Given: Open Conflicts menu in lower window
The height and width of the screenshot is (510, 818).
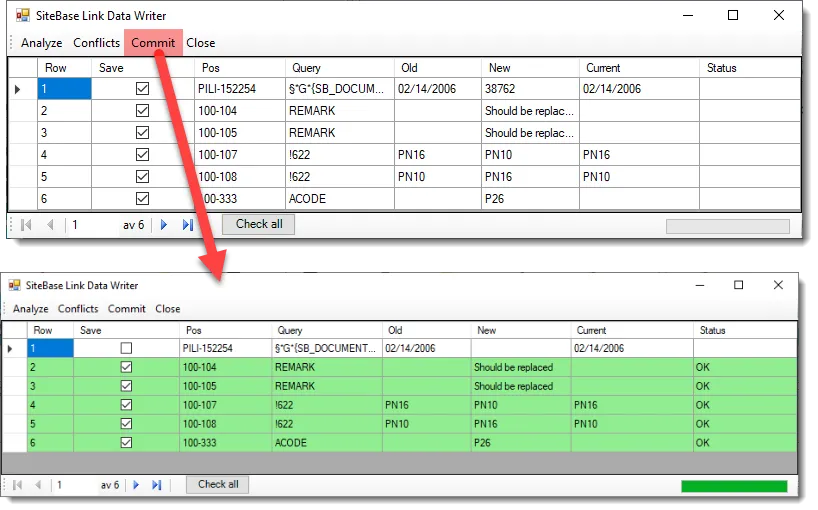Looking at the screenshot, I should [78, 309].
